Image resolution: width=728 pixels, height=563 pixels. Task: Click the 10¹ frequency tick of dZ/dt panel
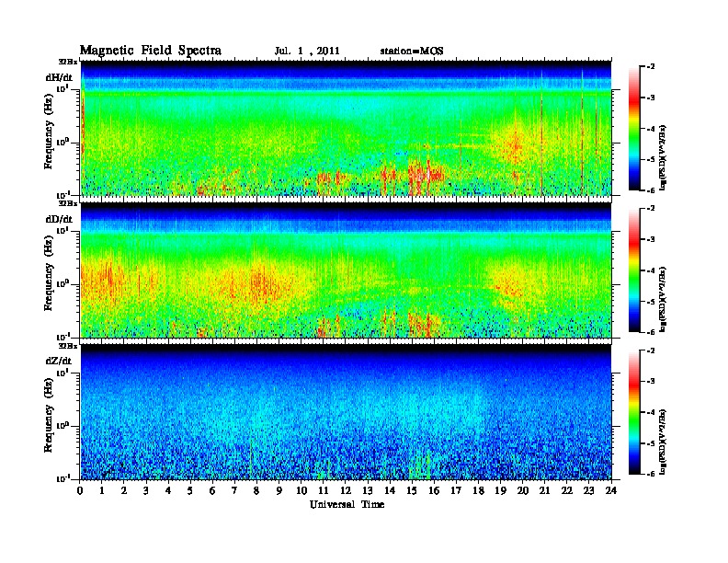coord(63,373)
